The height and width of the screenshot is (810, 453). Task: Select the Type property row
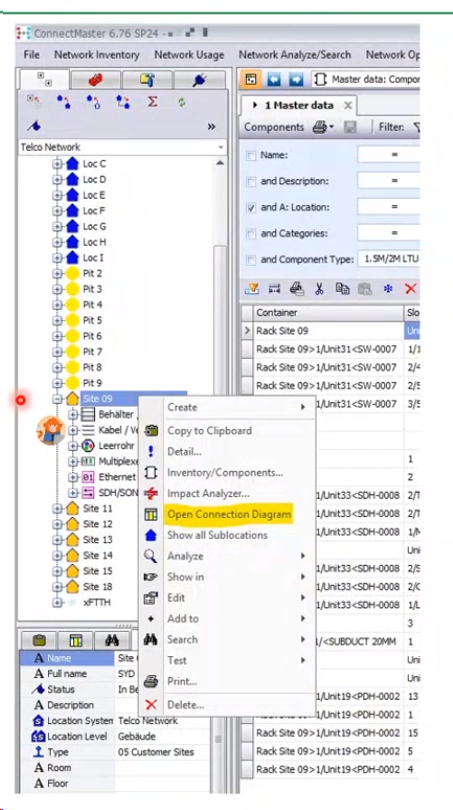(x=115, y=752)
